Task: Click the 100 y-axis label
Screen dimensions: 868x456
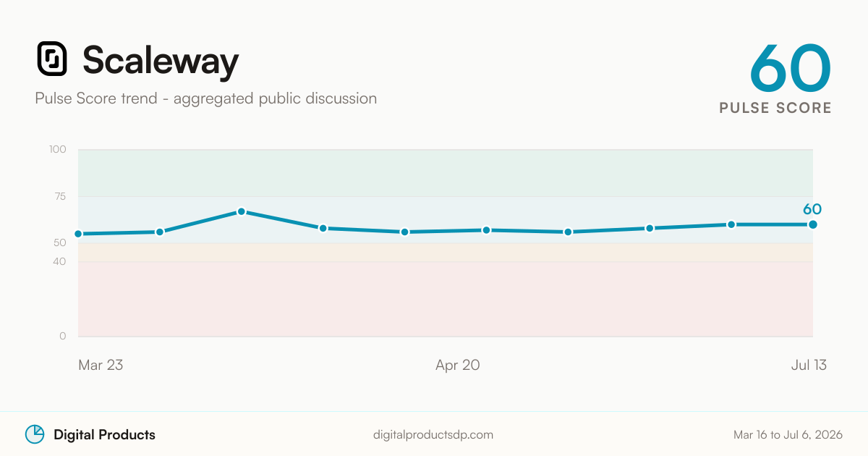Action: point(58,150)
